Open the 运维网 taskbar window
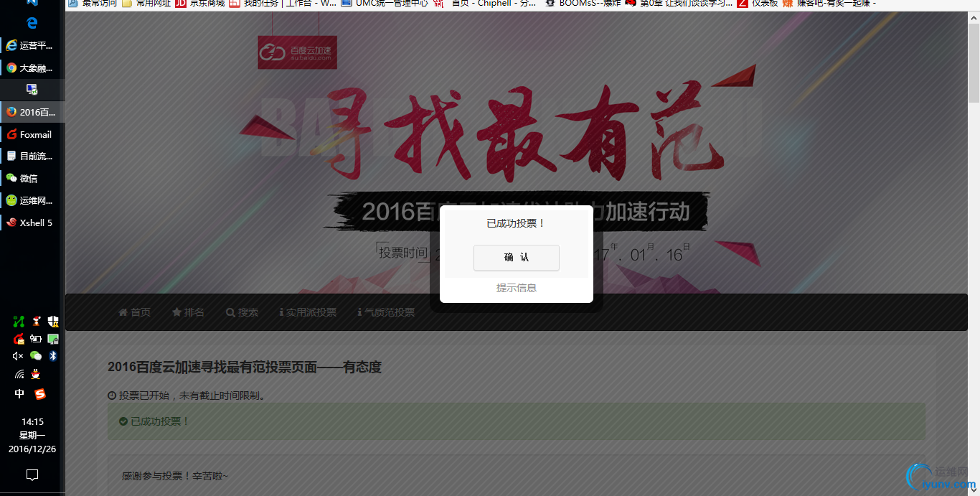Viewport: 980px width, 496px height. point(32,200)
